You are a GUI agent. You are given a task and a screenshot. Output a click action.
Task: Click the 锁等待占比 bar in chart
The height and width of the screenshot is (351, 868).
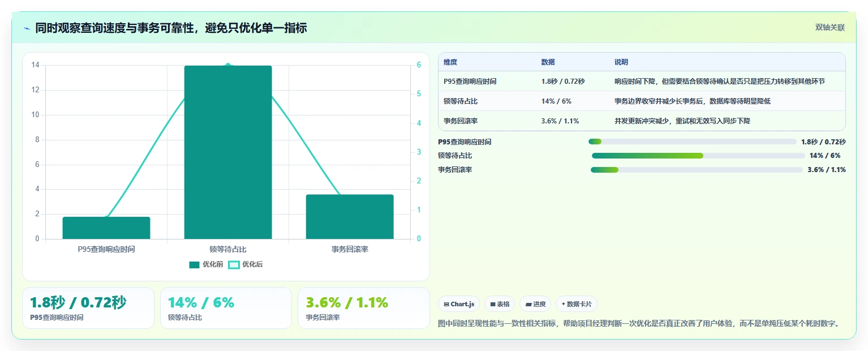(x=228, y=152)
